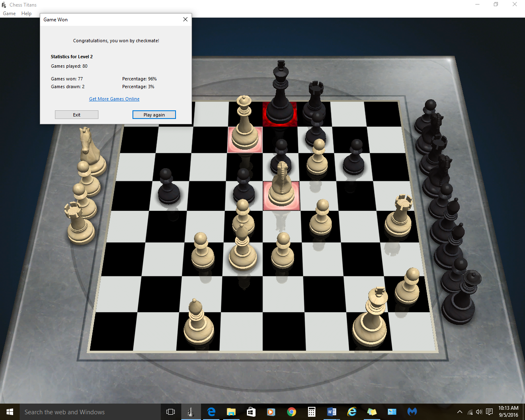This screenshot has height=420, width=525.
Task: Select the white queen on the highlighted square
Action: 244,123
